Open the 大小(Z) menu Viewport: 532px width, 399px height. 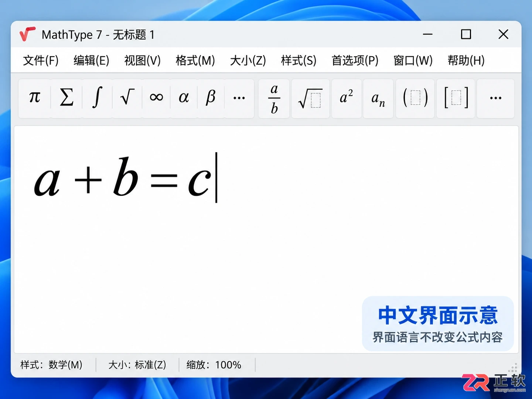[248, 60]
